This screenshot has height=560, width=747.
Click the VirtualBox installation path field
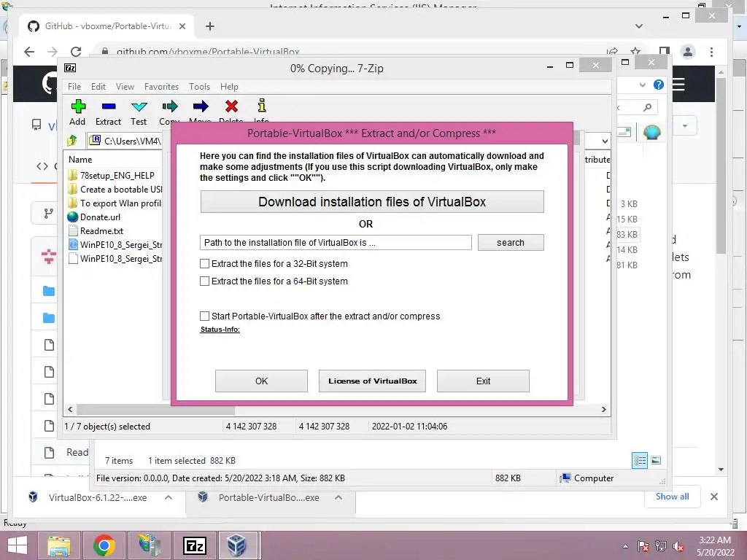pyautogui.click(x=336, y=242)
